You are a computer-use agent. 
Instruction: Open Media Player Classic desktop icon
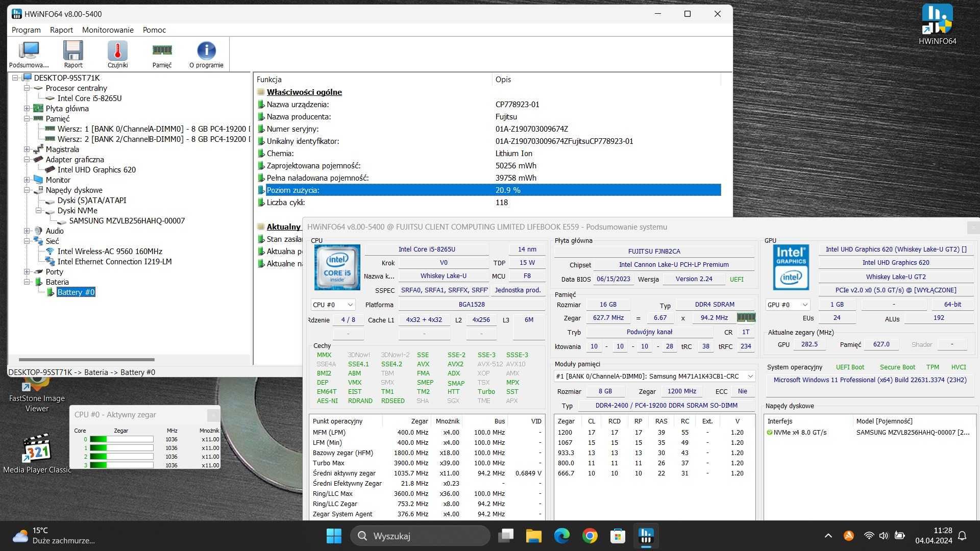(37, 454)
